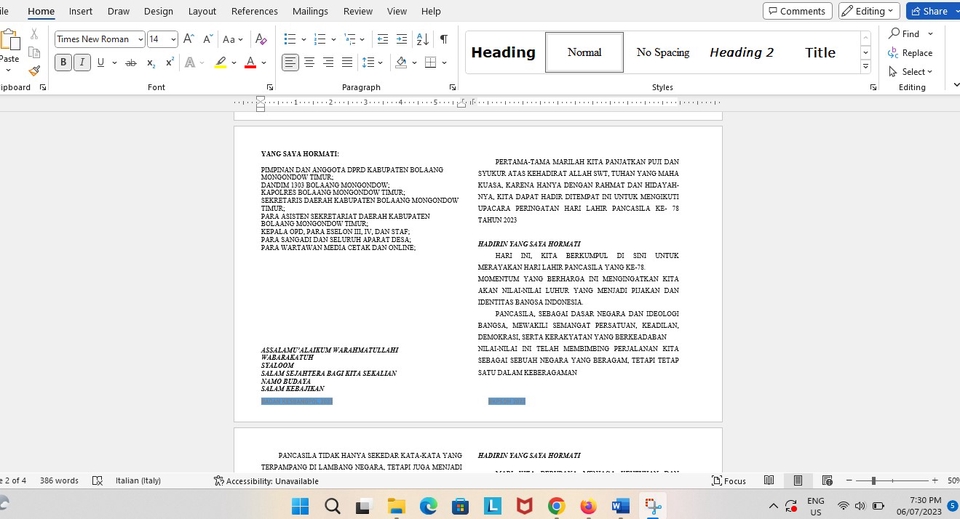The image size is (960, 519).
Task: Toggle Italic formatting
Action: (82, 62)
